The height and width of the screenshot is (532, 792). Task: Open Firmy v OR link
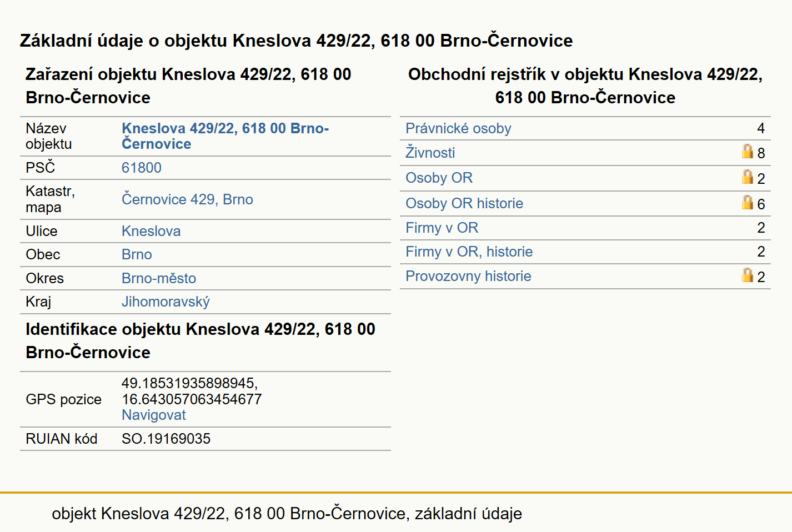[442, 228]
